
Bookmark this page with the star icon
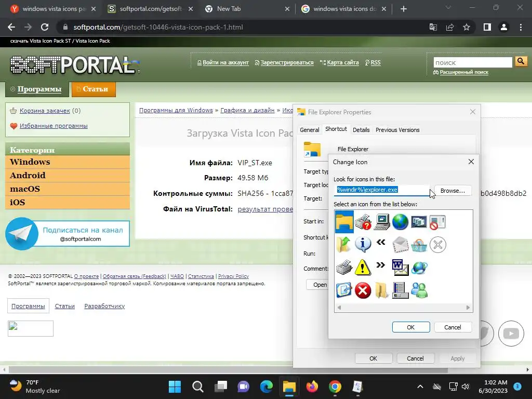pos(467,27)
